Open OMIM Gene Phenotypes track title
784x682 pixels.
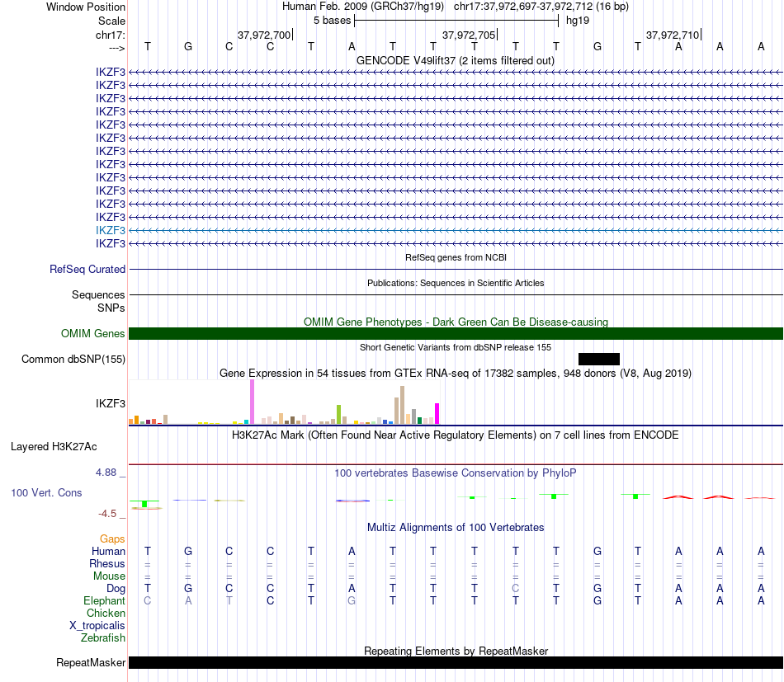[x=456, y=322]
